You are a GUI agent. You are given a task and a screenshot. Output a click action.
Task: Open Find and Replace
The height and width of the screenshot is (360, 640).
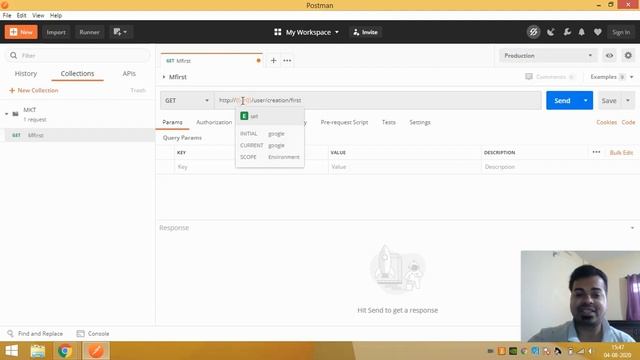click(x=36, y=333)
